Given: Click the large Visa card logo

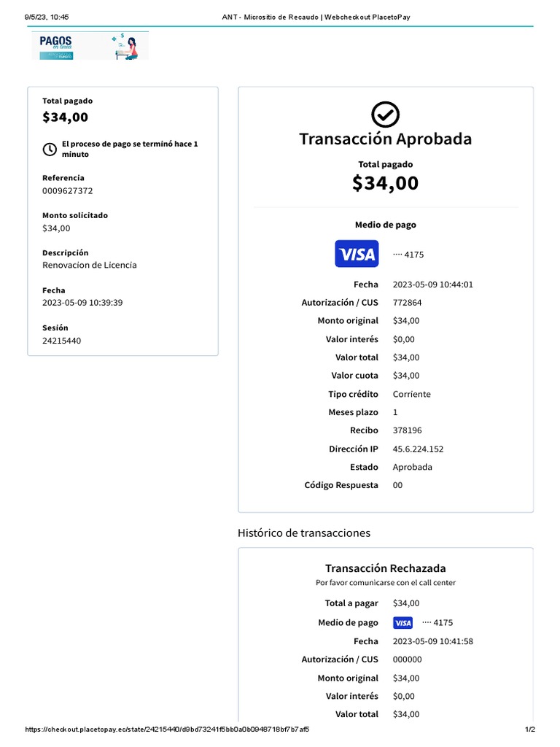Looking at the screenshot, I should 357,254.
